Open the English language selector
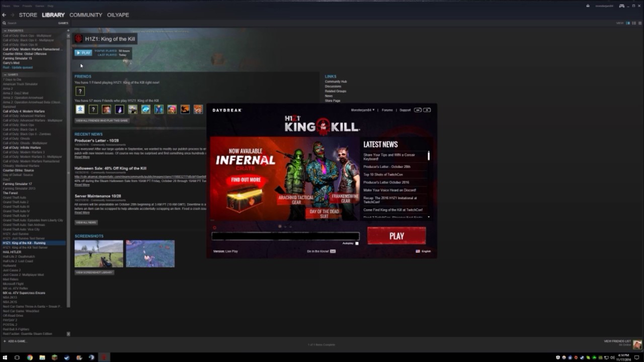Image resolution: width=644 pixels, height=362 pixels. 423,251
